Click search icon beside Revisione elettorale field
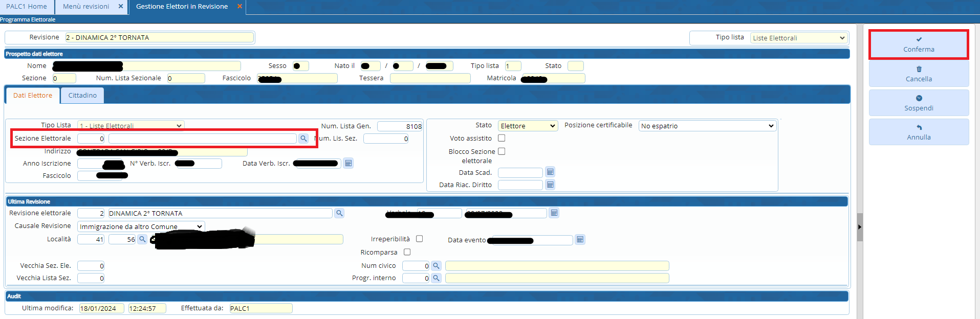This screenshot has height=319, width=980. [339, 213]
